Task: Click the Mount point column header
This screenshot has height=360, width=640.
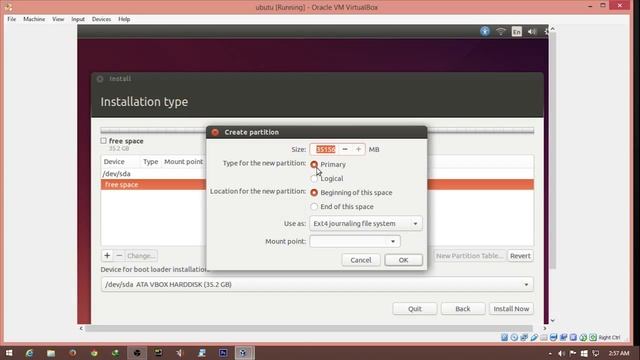Action: (184, 162)
